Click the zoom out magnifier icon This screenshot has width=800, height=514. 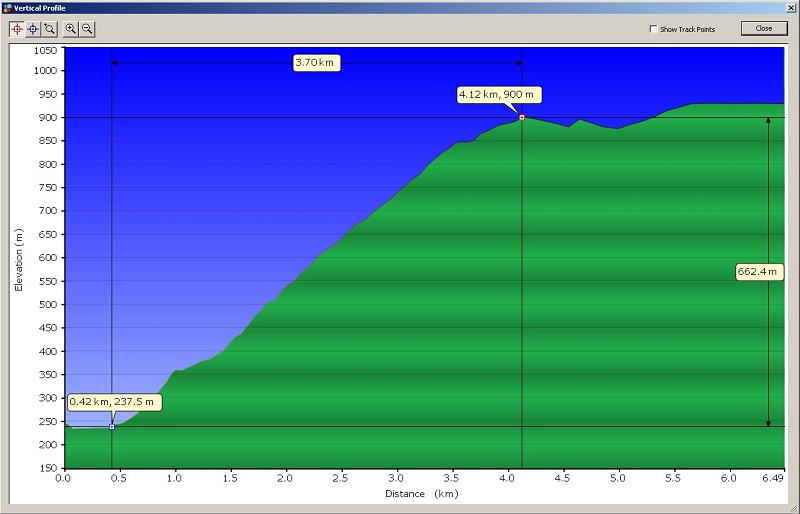(88, 29)
